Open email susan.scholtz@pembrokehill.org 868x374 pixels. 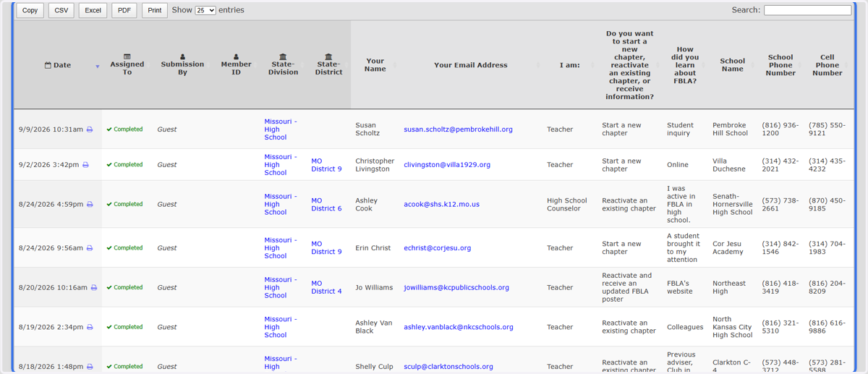pyautogui.click(x=458, y=129)
